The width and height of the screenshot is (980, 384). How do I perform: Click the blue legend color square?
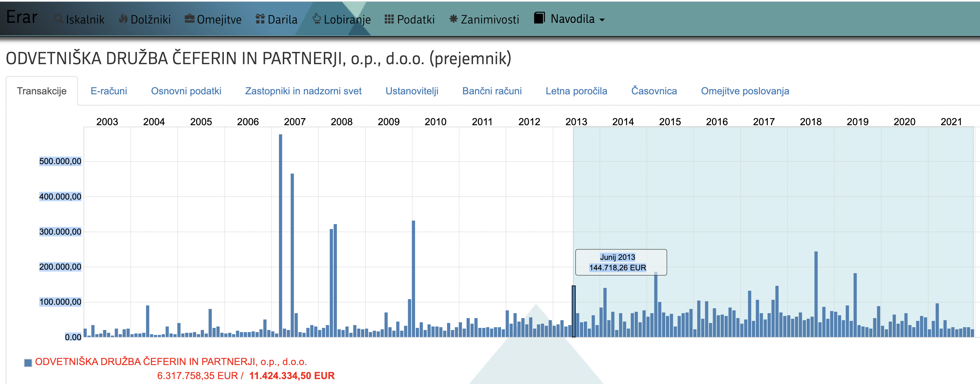28,362
